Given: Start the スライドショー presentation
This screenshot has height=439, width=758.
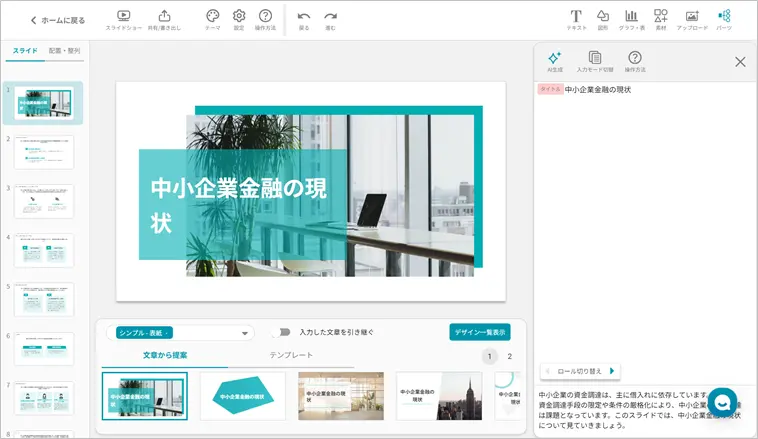Looking at the screenshot, I should point(124,20).
